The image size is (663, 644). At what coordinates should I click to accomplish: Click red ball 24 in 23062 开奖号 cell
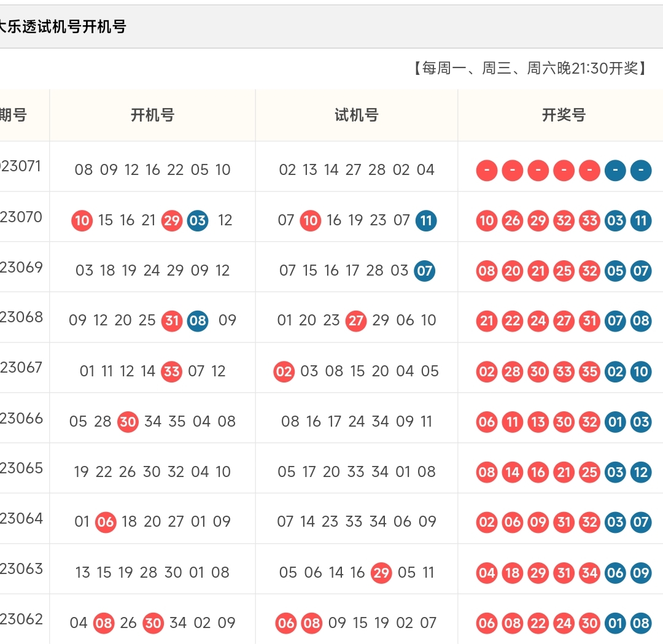point(564,623)
